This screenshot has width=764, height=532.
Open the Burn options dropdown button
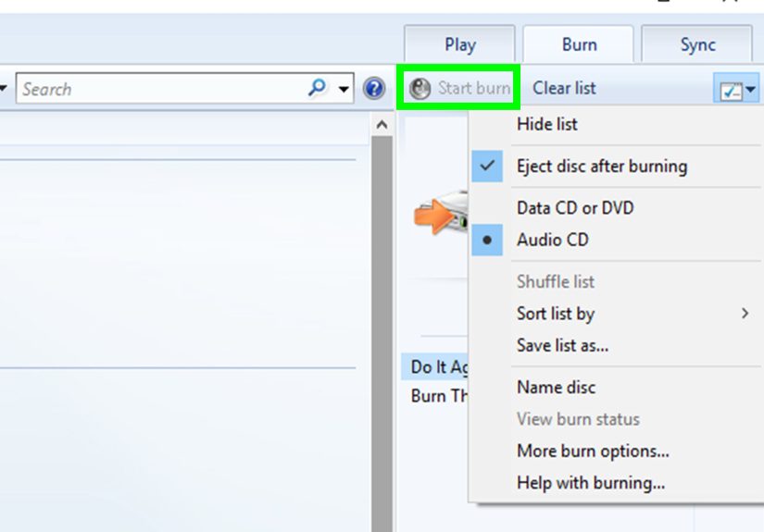pos(736,89)
